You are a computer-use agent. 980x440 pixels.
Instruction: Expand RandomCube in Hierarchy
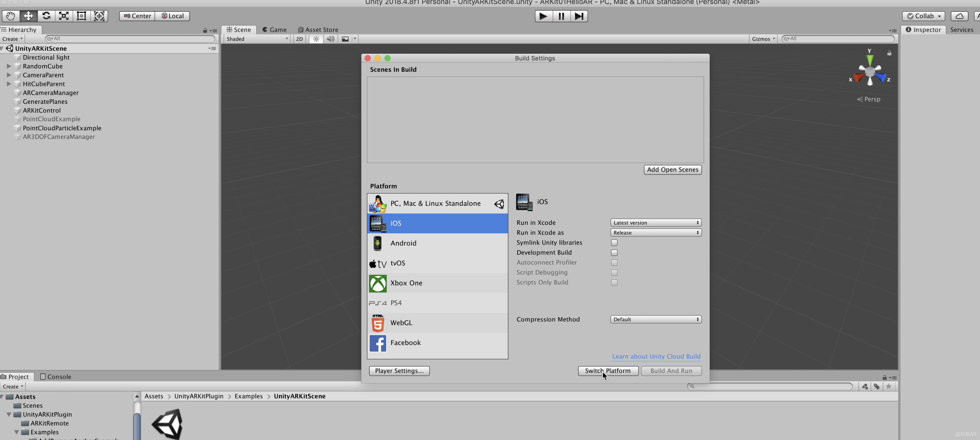click(x=9, y=66)
